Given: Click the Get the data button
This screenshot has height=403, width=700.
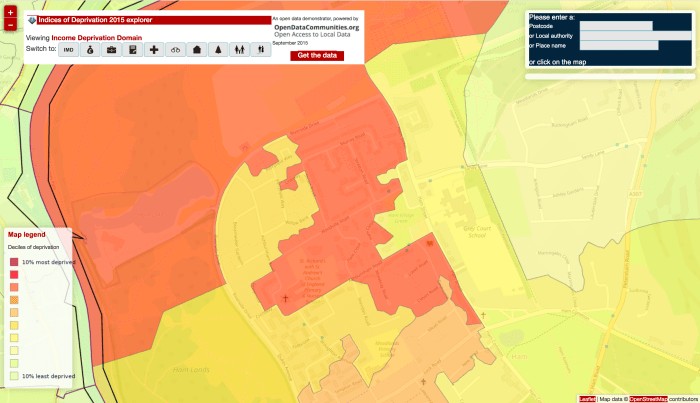Looking at the screenshot, I should coord(317,55).
